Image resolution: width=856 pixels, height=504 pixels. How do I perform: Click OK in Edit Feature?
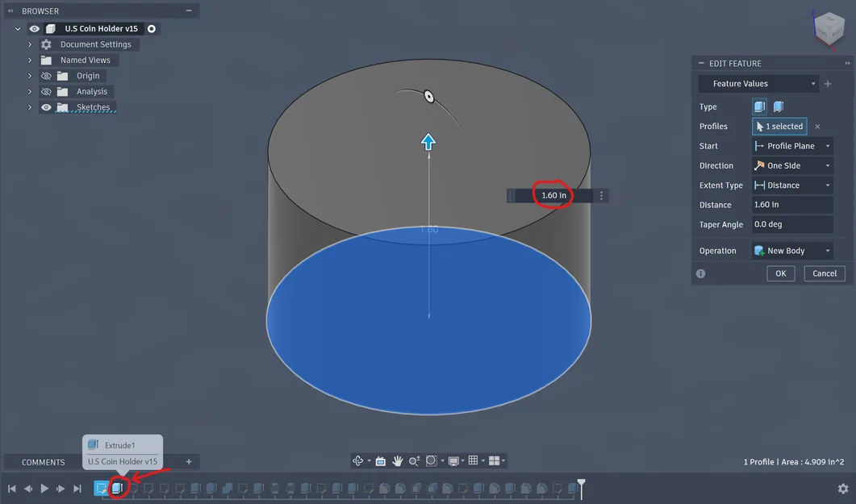[x=781, y=273]
